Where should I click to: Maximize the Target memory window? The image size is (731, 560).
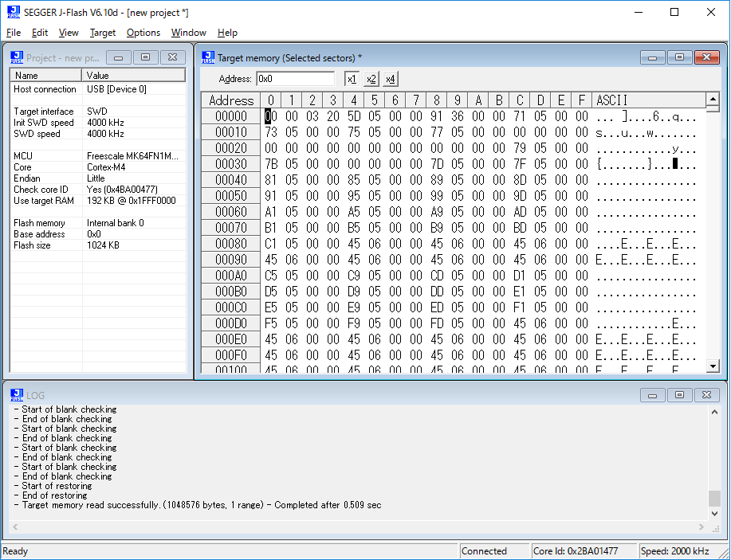pos(680,57)
